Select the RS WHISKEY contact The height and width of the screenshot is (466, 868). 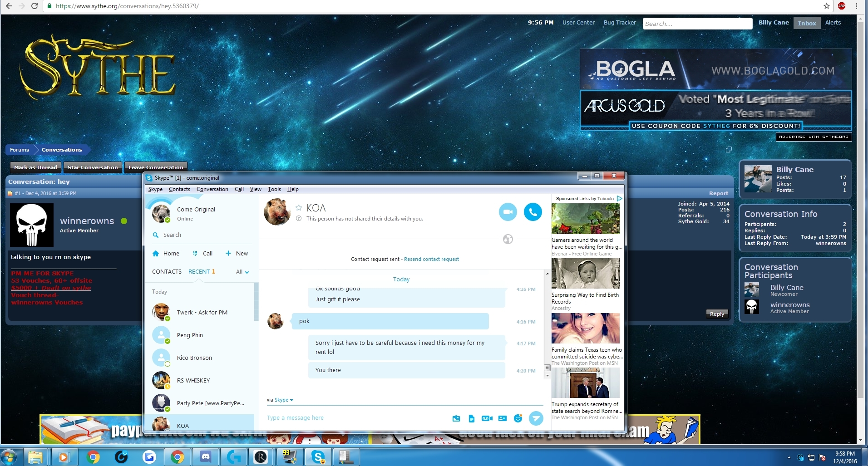(x=200, y=381)
